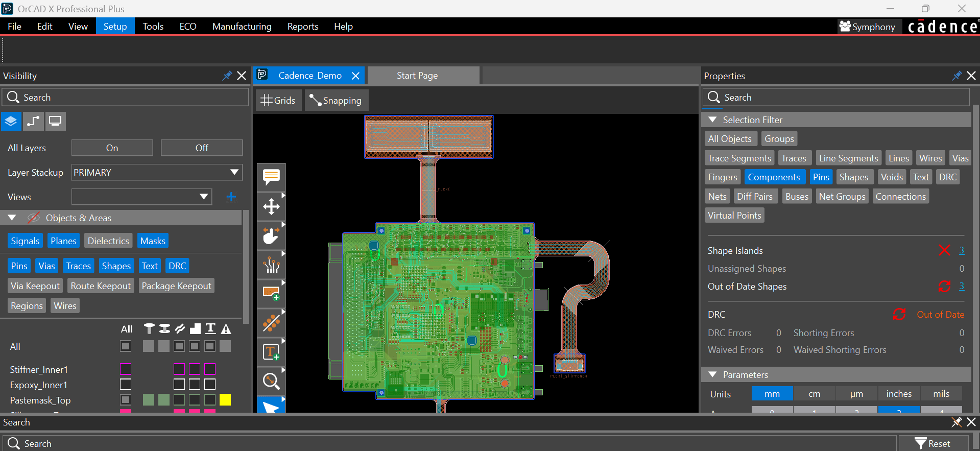Click the yellow DRC swatch for Pastemask_Top
The image size is (980, 451).
225,399
